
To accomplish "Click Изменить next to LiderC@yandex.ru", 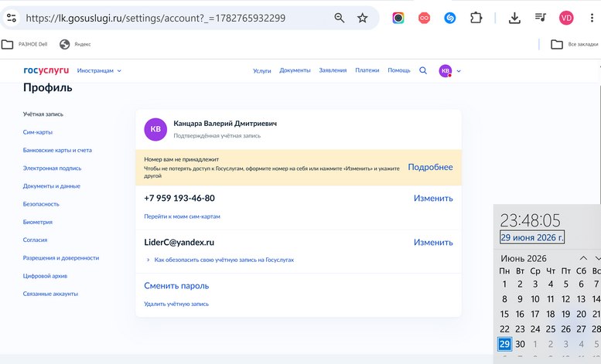I will tap(433, 243).
